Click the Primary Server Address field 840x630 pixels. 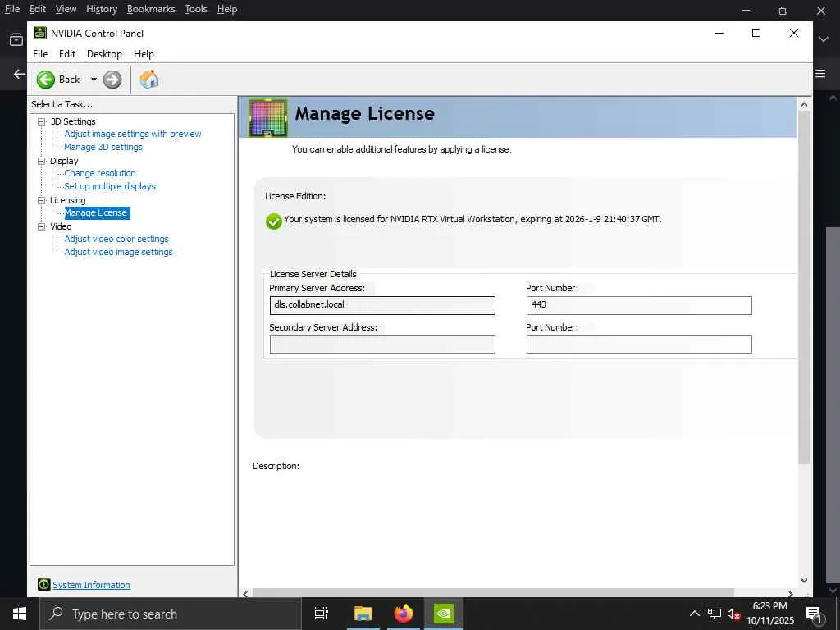point(382,305)
